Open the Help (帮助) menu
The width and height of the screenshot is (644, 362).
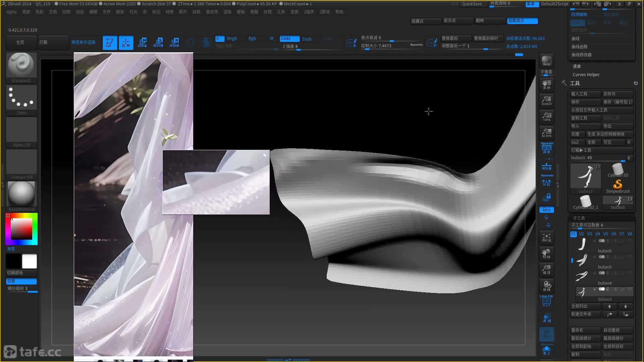click(x=339, y=12)
